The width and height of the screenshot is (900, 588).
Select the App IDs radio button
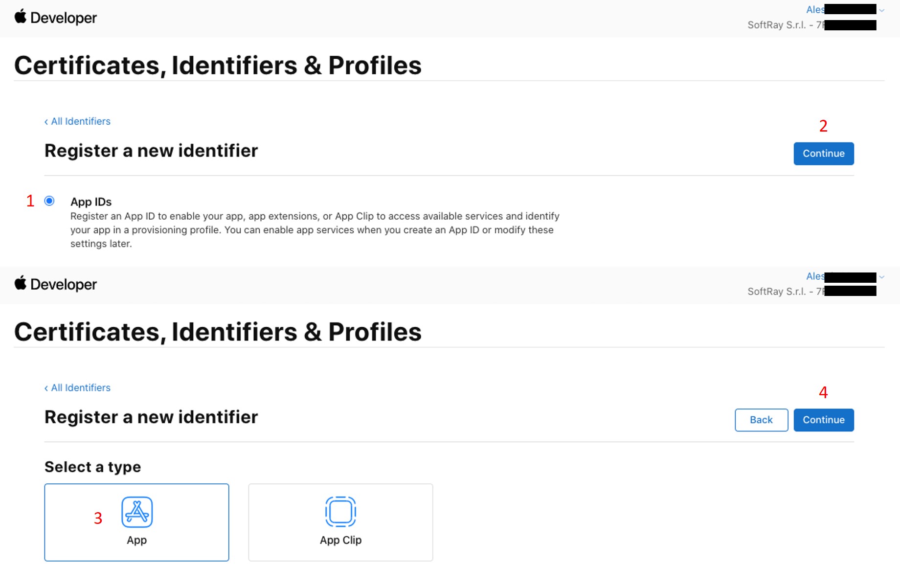click(49, 201)
